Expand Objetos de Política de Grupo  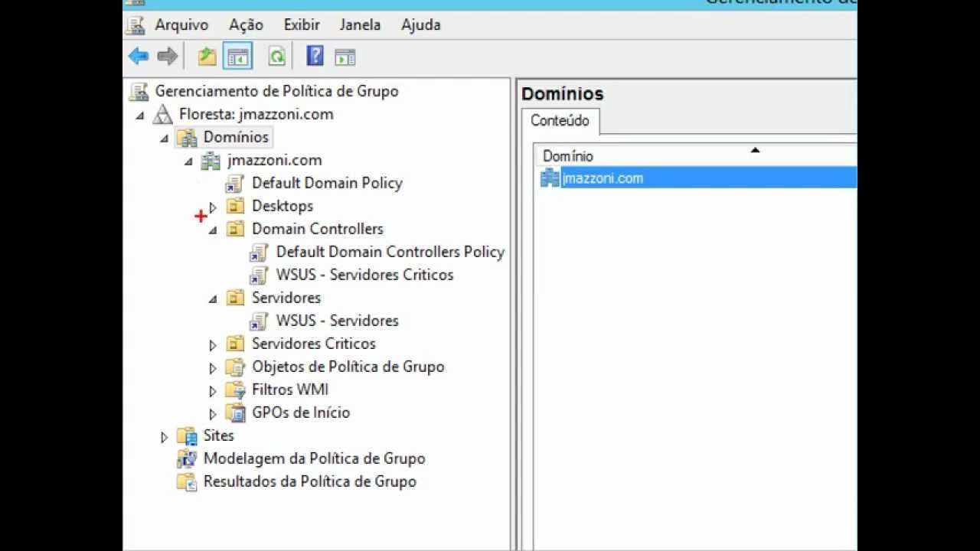click(x=213, y=367)
